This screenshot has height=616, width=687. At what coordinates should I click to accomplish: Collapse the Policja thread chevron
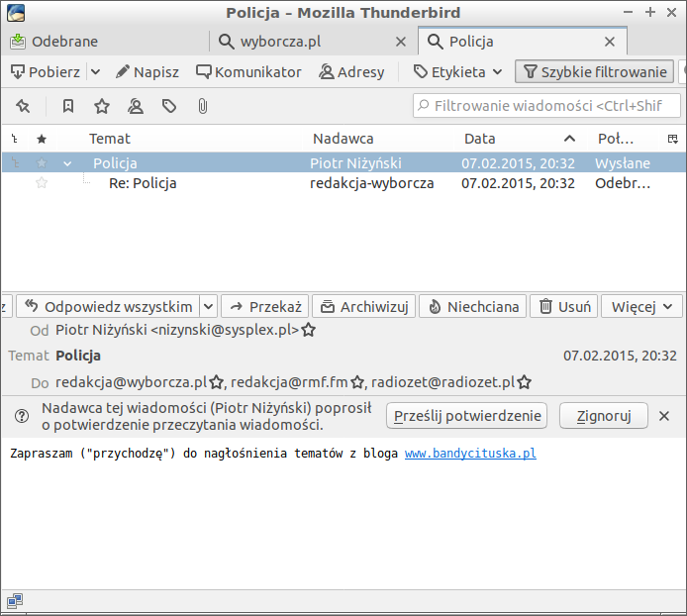[67, 163]
